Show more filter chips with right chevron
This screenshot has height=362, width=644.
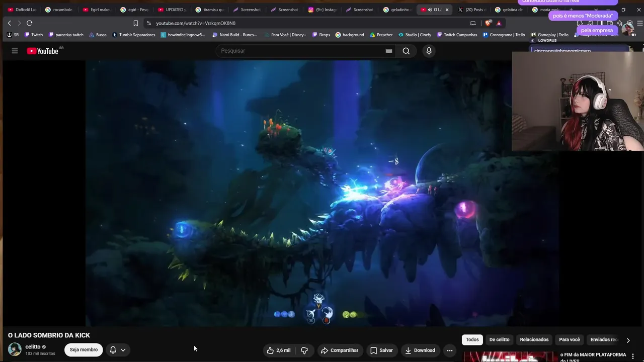pyautogui.click(x=628, y=340)
